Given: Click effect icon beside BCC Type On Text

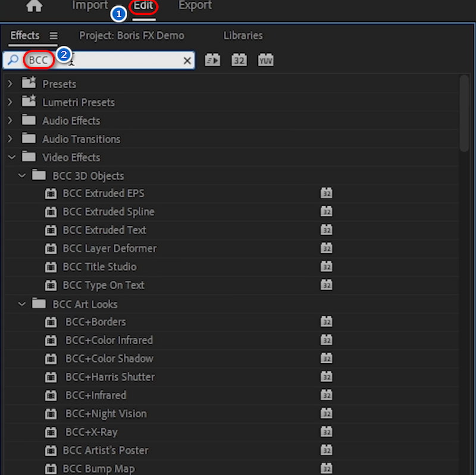Looking at the screenshot, I should click(x=51, y=285).
